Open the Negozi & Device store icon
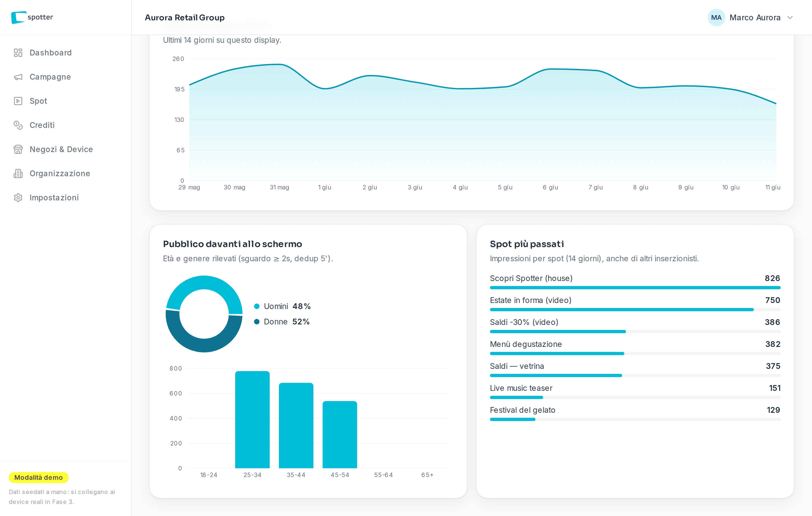The width and height of the screenshot is (812, 516). (x=18, y=149)
